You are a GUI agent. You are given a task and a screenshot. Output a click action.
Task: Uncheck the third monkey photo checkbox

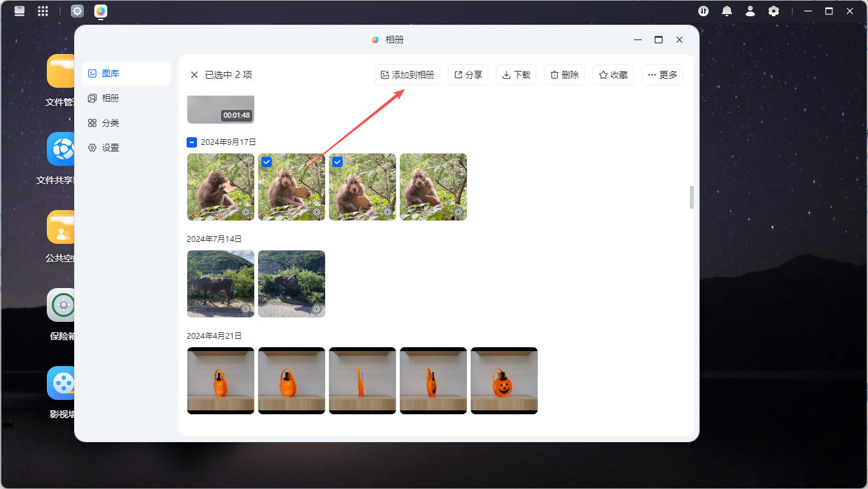coord(337,162)
